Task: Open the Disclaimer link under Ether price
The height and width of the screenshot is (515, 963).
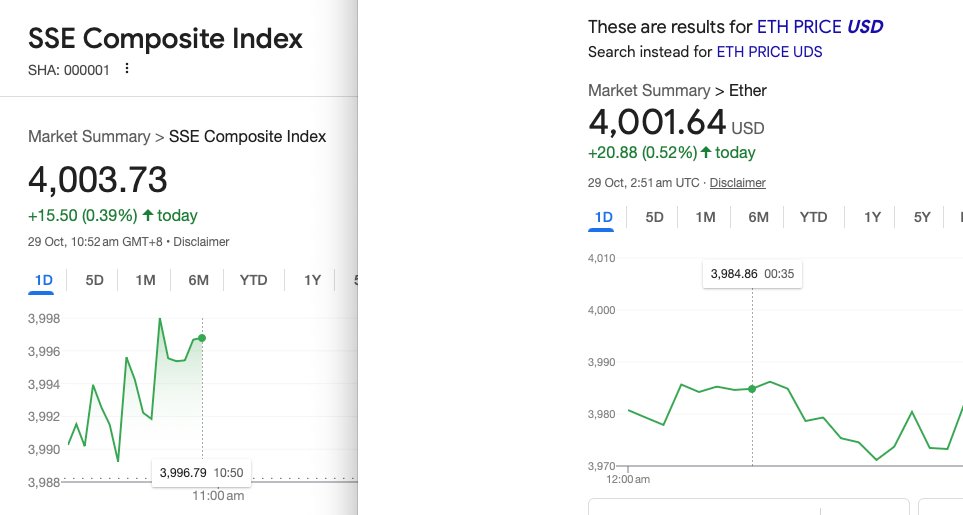Action: (x=738, y=183)
